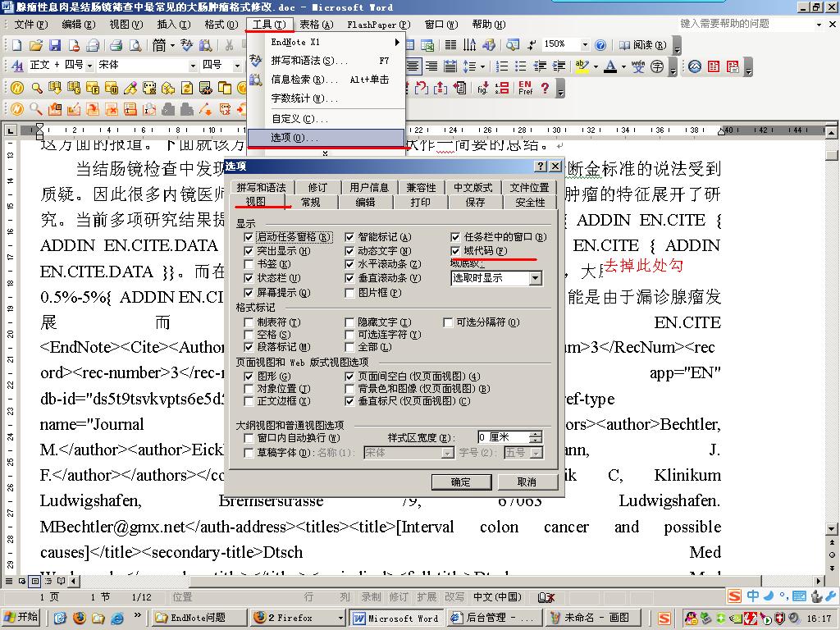Viewport: 840px width, 630px height.
Task: Click the 确定 button in Options dialog
Action: 461,482
